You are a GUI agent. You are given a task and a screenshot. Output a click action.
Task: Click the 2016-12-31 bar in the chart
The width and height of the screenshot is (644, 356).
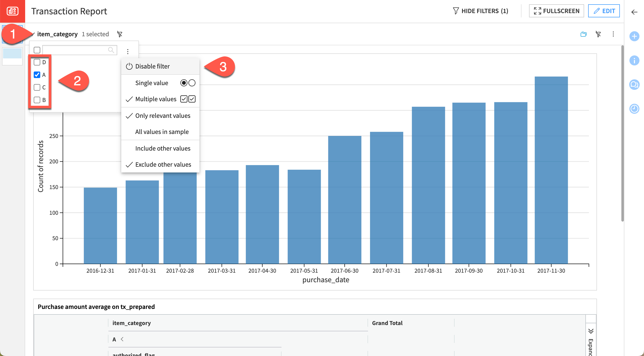pyautogui.click(x=100, y=226)
